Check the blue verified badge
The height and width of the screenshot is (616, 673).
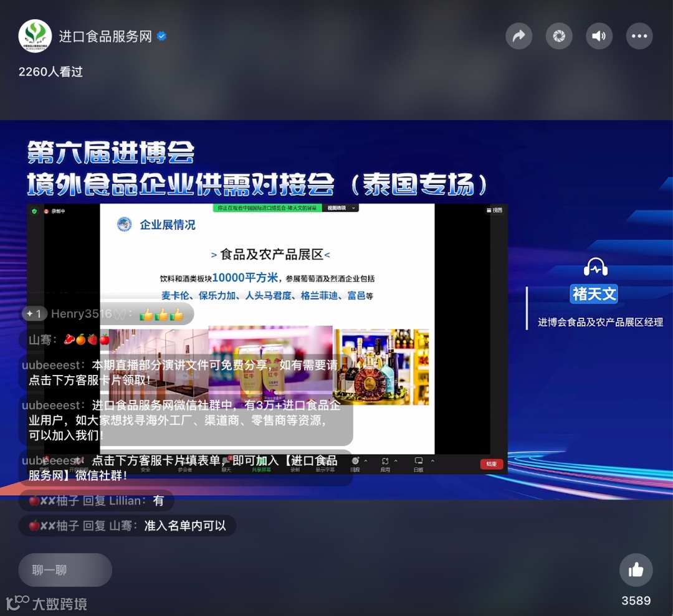(x=162, y=37)
